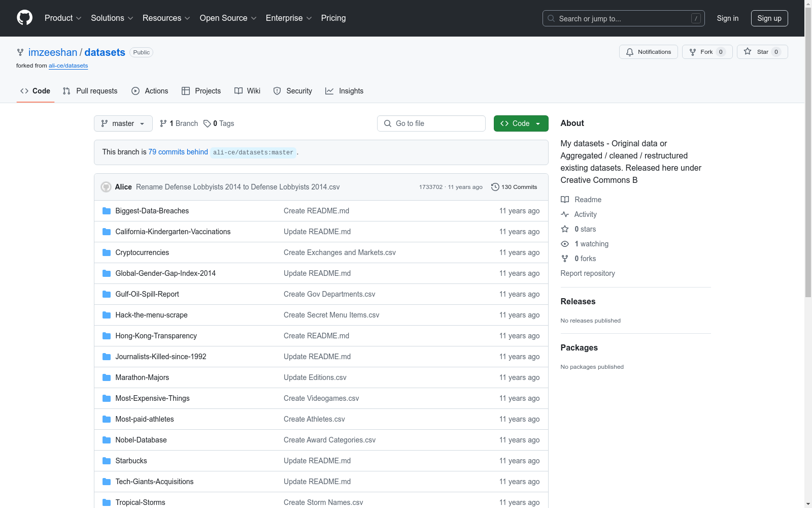
Task: Expand the Resources menu
Action: point(166,18)
